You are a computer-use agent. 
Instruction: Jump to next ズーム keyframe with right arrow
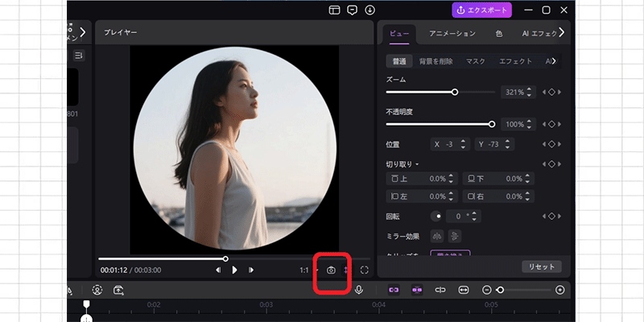tap(559, 92)
